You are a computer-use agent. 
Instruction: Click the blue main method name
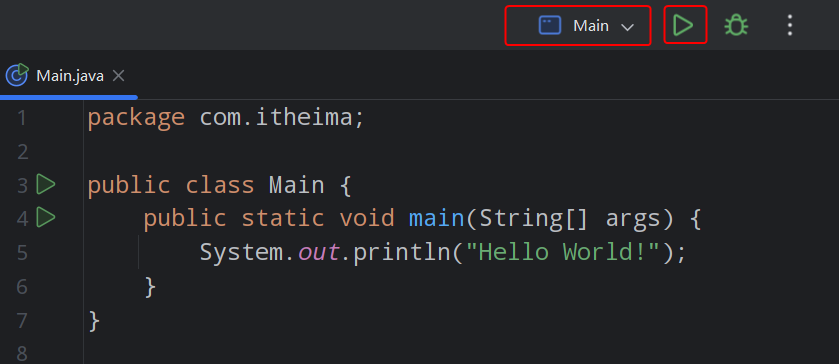coord(437,218)
